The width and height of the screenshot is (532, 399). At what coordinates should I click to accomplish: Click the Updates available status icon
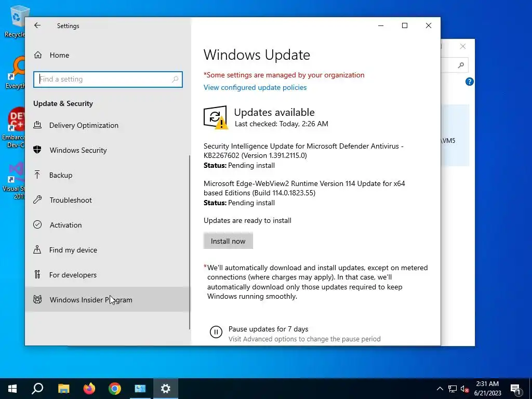pos(216,117)
